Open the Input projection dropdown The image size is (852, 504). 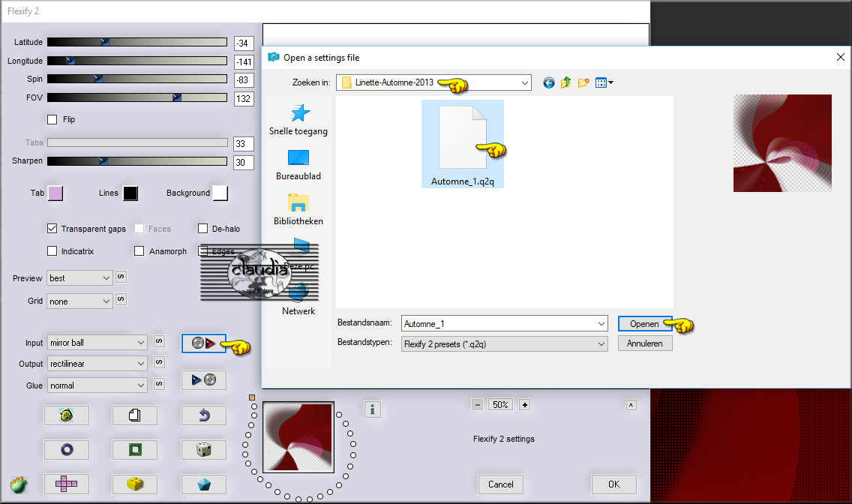coord(97,343)
